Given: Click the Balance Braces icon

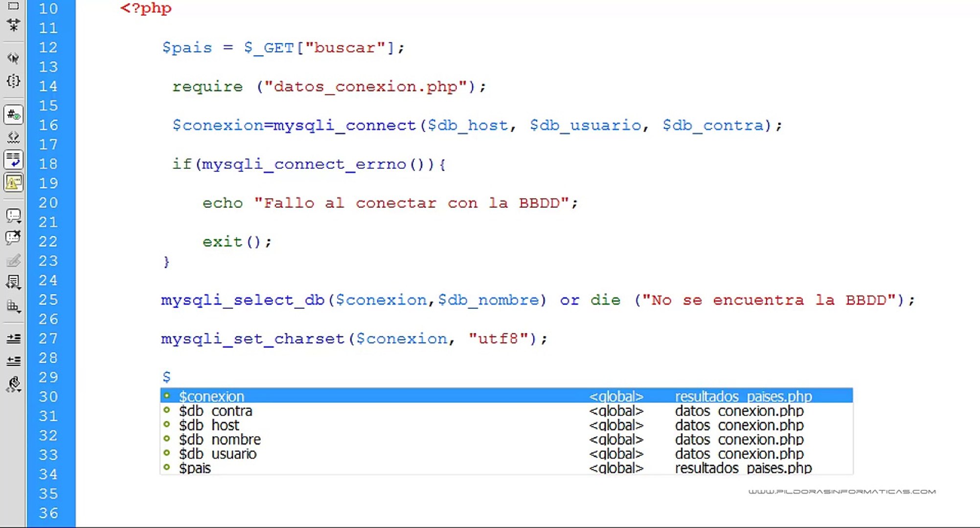Looking at the screenshot, I should tap(13, 81).
